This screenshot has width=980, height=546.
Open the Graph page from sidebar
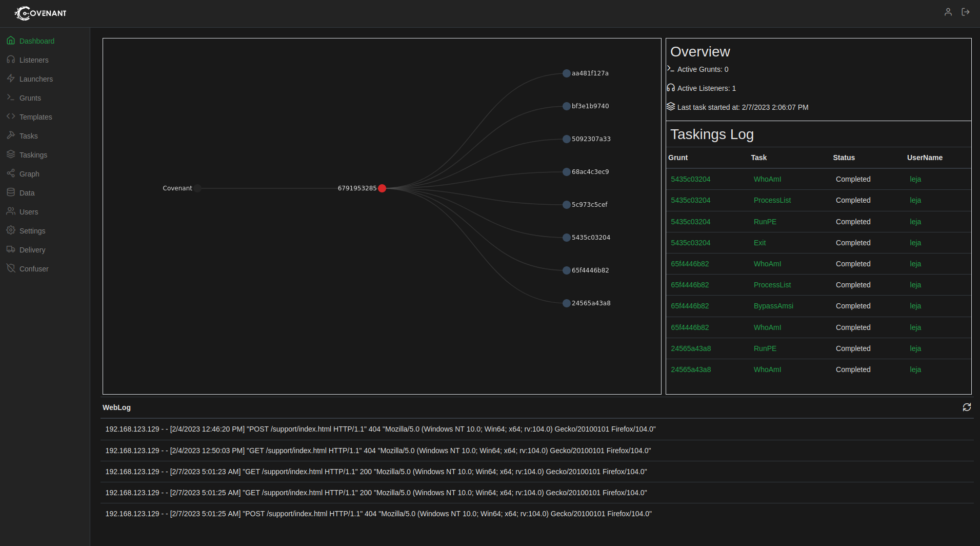point(29,174)
